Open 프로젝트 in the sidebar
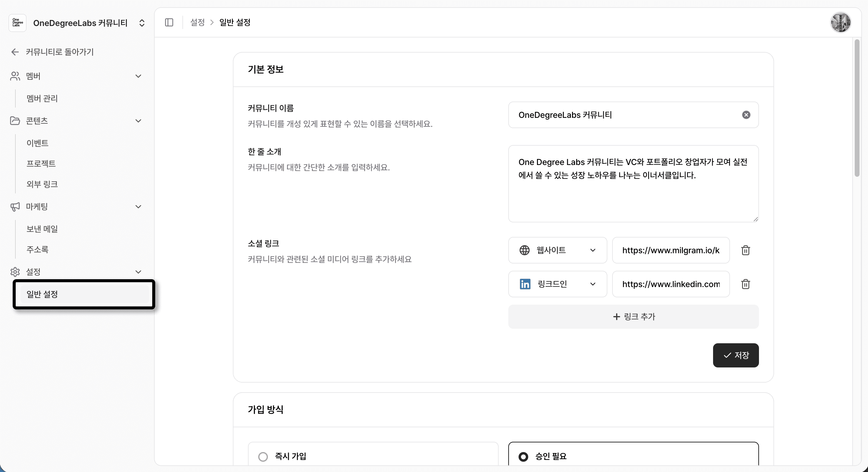Viewport: 868px width, 472px height. coord(41,163)
